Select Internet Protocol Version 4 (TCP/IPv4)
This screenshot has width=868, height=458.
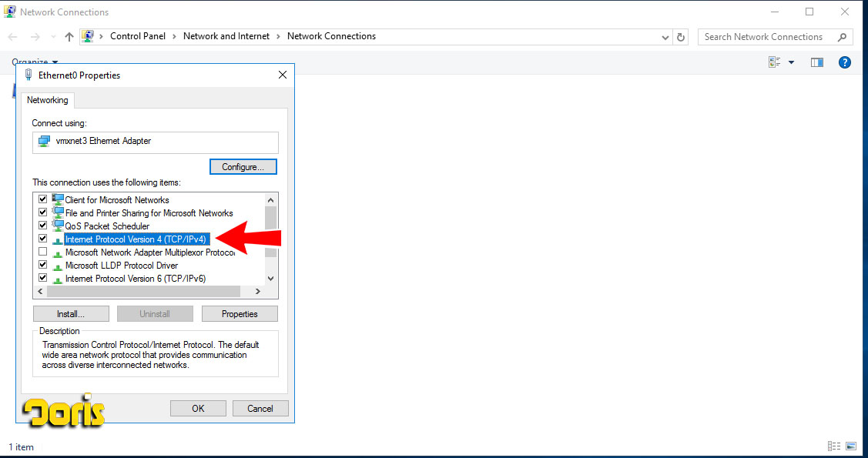coord(136,239)
